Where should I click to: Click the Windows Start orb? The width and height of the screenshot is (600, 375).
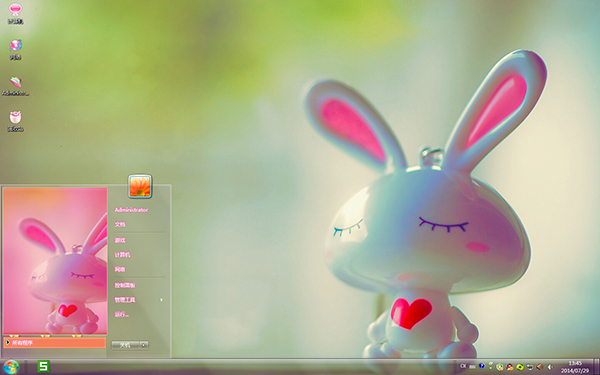pyautogui.click(x=11, y=367)
